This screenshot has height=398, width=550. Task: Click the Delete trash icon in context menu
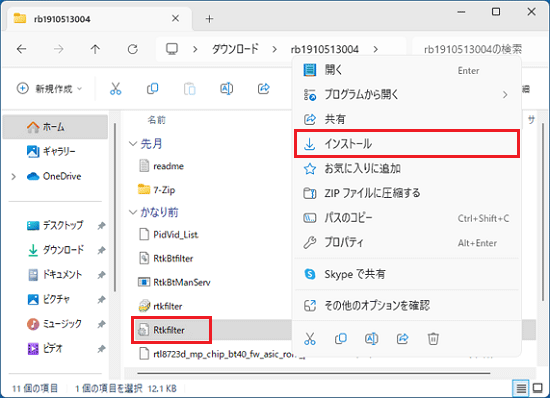(x=433, y=339)
